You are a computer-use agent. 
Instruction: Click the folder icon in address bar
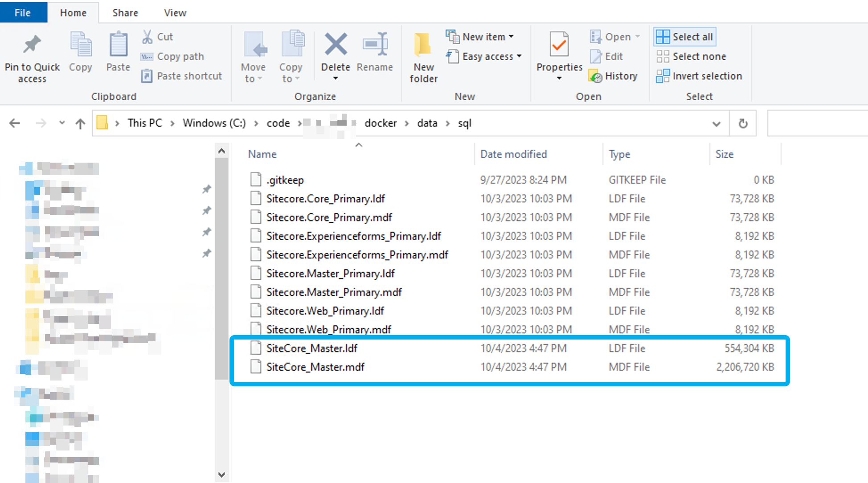point(102,123)
